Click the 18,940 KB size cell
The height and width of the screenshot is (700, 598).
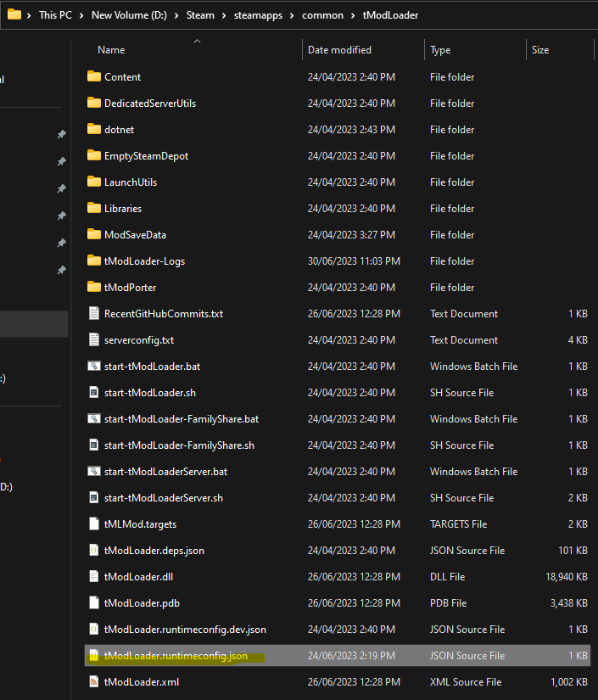point(567,576)
